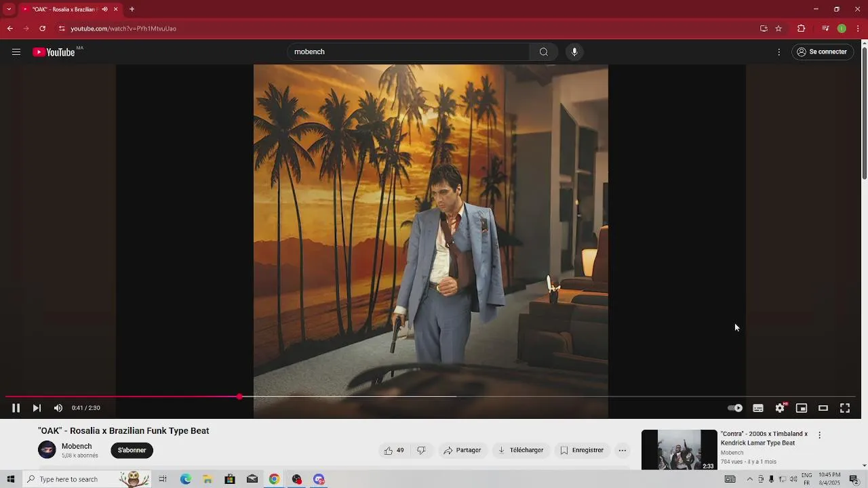The image size is (868, 488).
Task: Pause the video
Action: [x=16, y=408]
